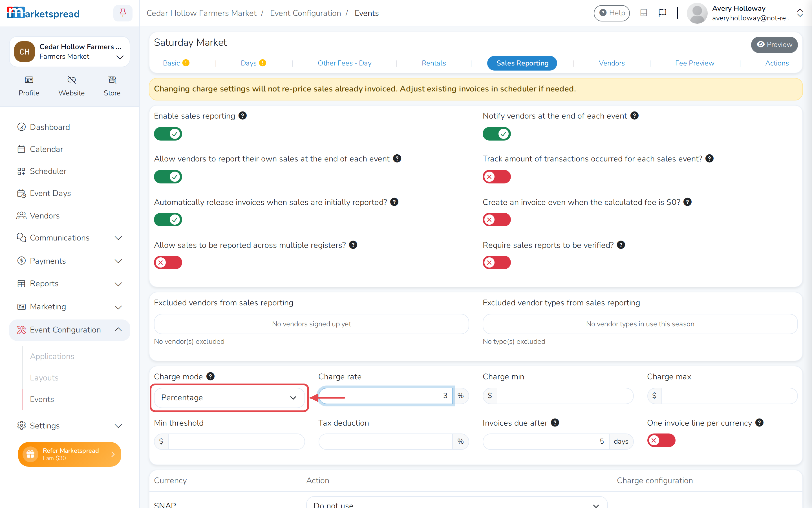Click the Avery Holloway avatar

pyautogui.click(x=697, y=13)
